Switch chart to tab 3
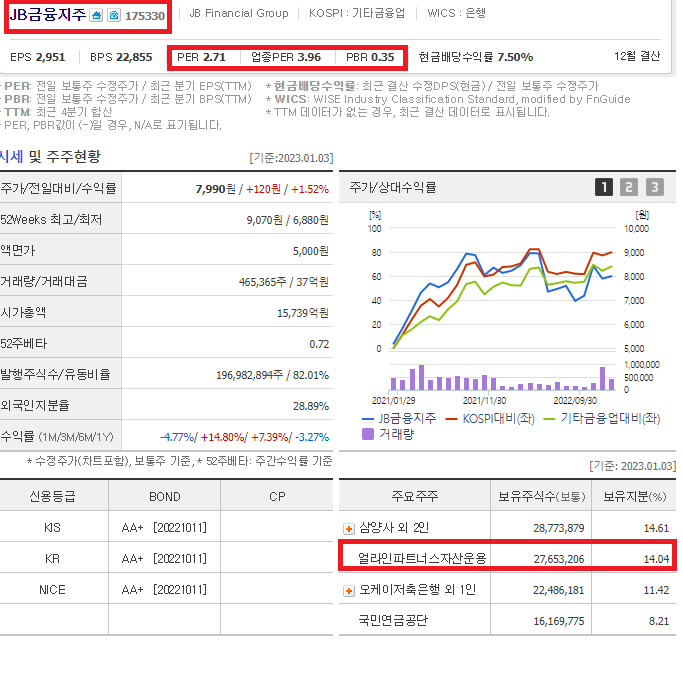 pos(655,187)
